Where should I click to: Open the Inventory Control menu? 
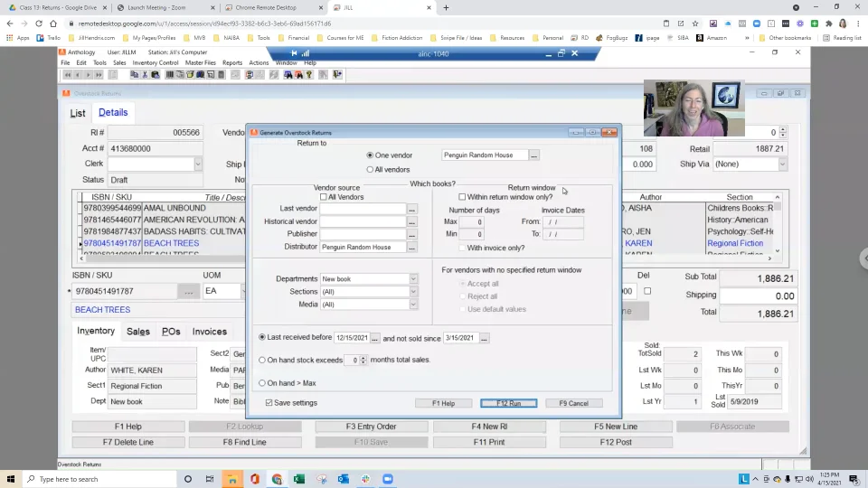click(x=156, y=63)
